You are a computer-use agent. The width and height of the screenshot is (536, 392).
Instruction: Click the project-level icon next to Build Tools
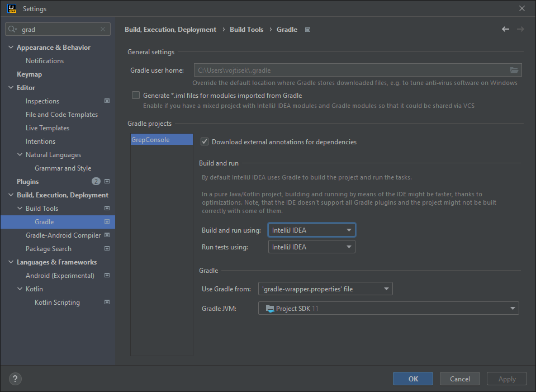[107, 209]
